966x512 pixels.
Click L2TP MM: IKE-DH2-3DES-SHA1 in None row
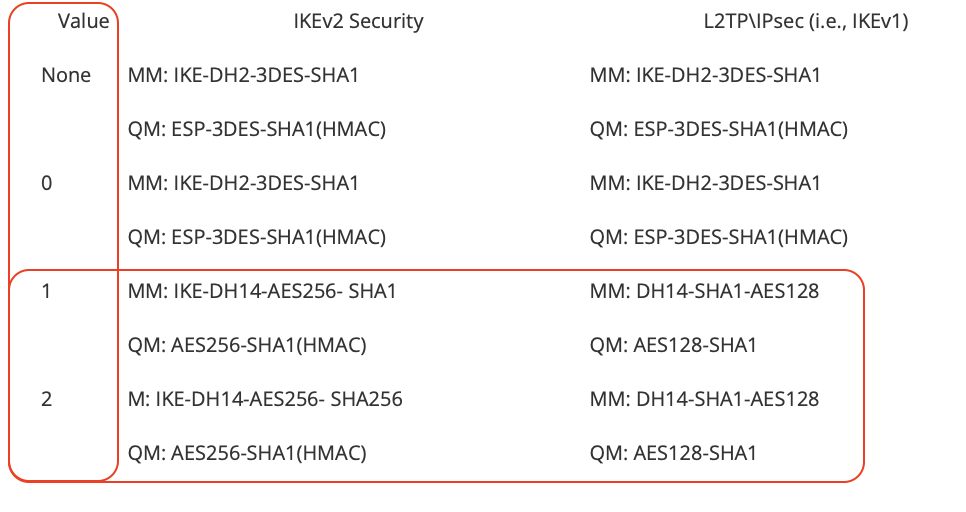(x=705, y=75)
